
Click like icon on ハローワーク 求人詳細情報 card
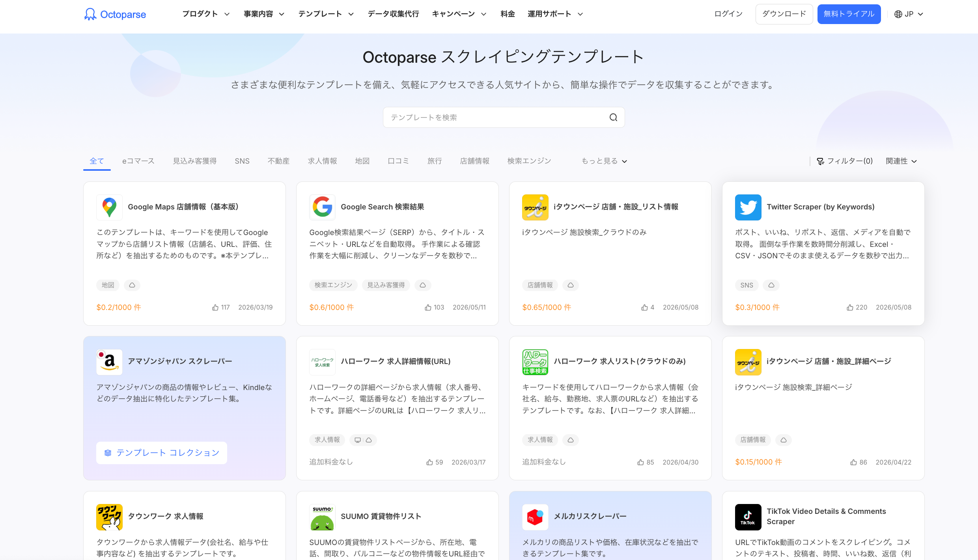429,462
